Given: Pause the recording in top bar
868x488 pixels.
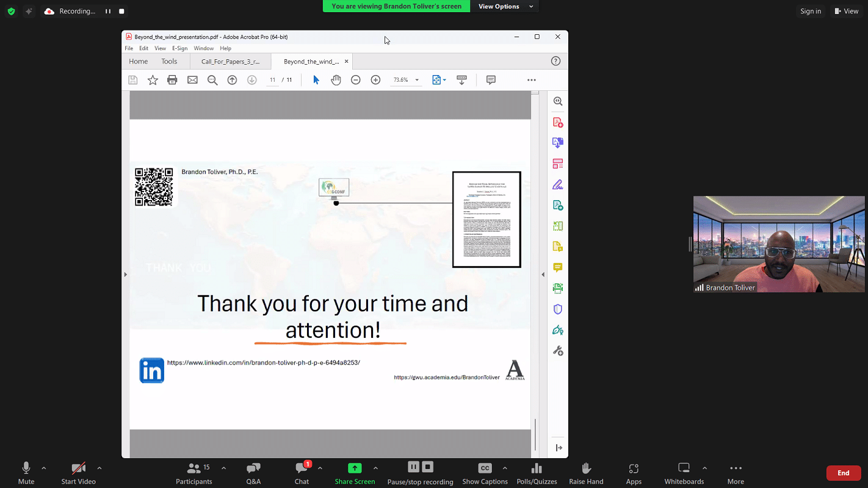Looking at the screenshot, I should coord(108,11).
